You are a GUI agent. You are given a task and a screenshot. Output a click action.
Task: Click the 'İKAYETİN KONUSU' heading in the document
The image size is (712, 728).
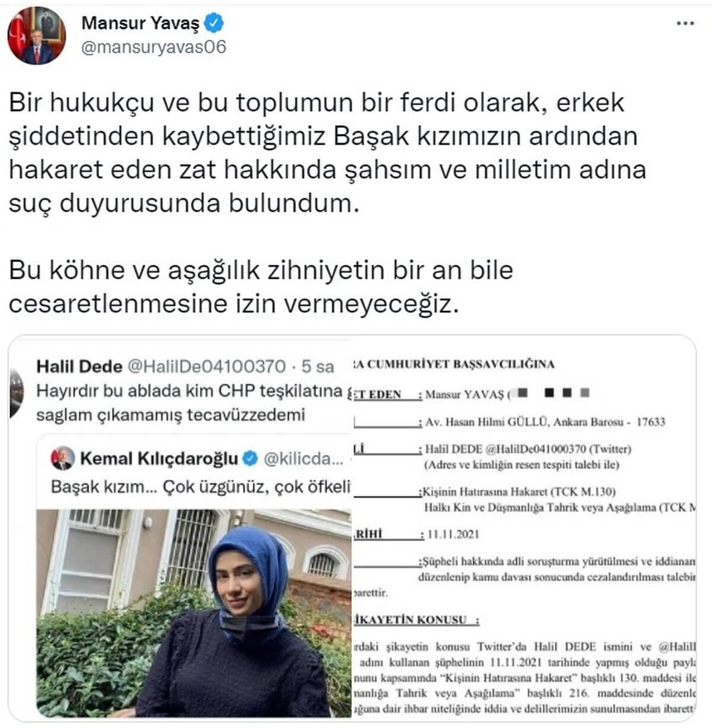416,619
